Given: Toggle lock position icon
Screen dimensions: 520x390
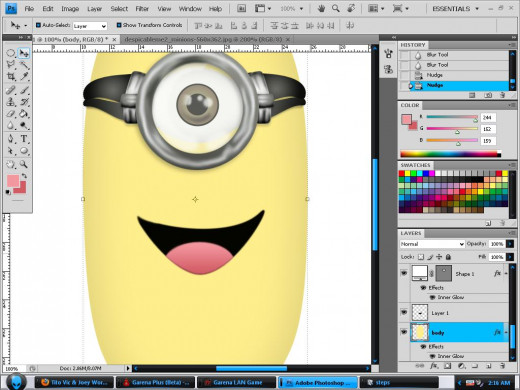Looking at the screenshot, I should (439, 257).
